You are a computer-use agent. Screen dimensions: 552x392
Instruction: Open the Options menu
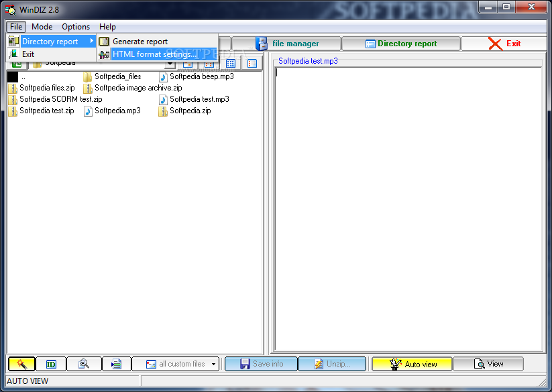[x=76, y=27]
